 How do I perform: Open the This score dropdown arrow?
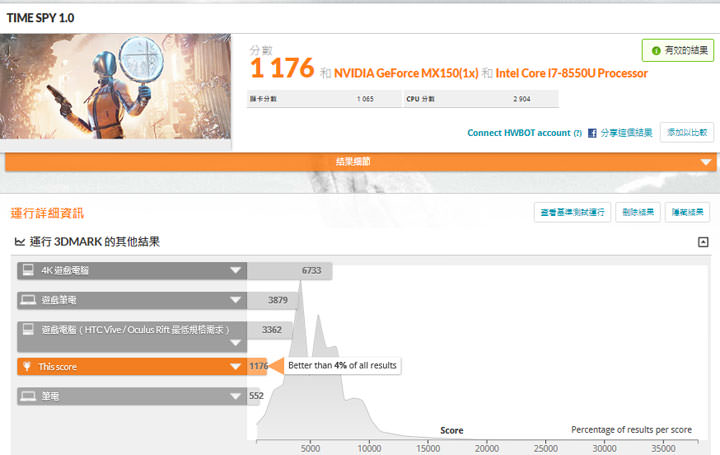(x=235, y=367)
